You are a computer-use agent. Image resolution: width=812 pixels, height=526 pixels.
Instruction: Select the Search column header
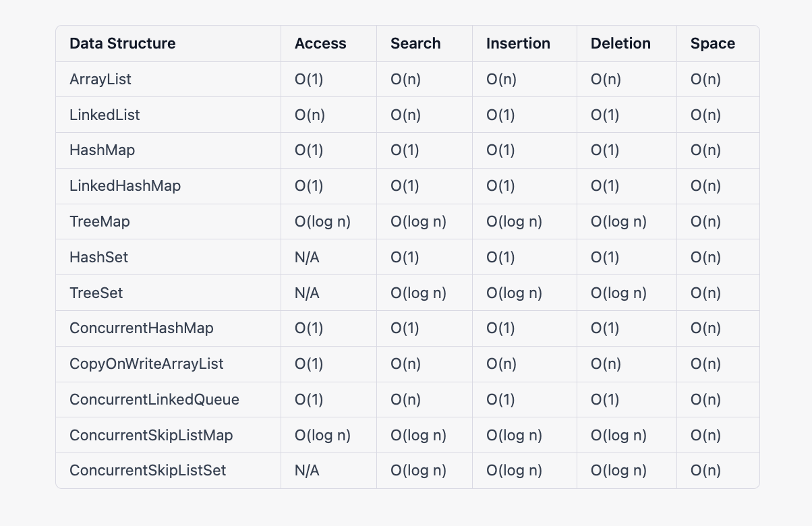[415, 44]
